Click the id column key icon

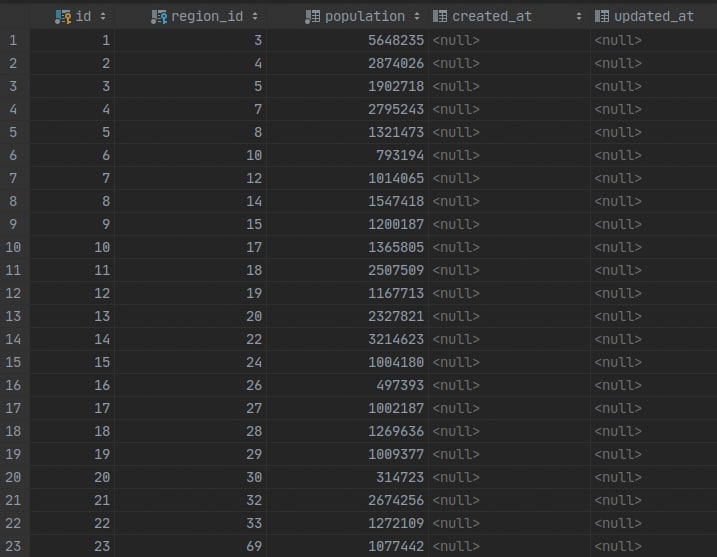click(x=63, y=17)
